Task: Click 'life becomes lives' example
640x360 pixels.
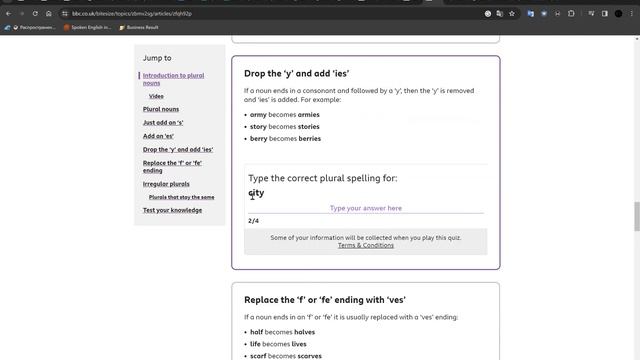Action: pos(278,344)
